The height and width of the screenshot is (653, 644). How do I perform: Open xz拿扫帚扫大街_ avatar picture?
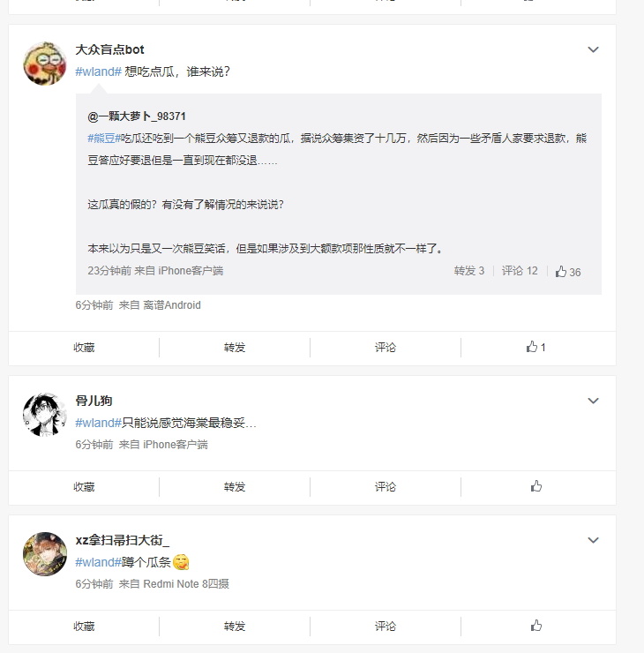44,554
